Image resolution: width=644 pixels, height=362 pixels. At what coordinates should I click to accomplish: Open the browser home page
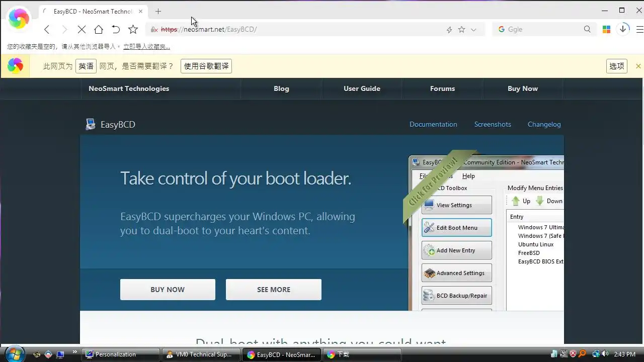pos(99,30)
